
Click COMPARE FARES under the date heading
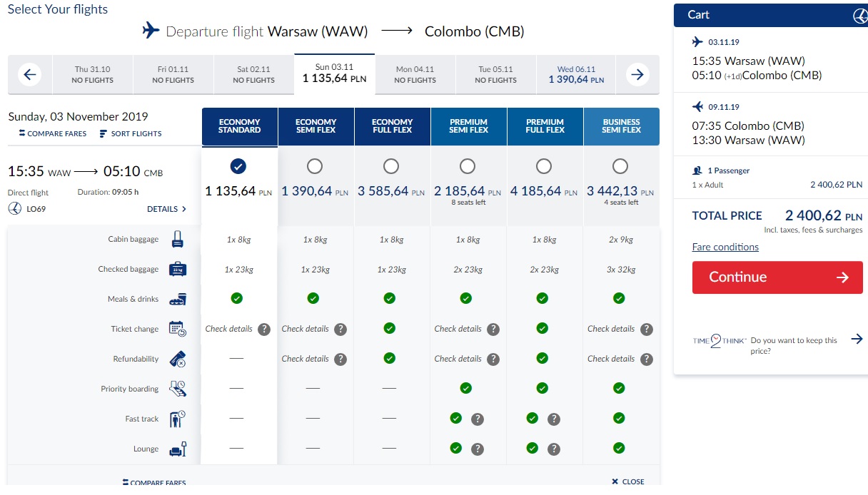(x=53, y=134)
